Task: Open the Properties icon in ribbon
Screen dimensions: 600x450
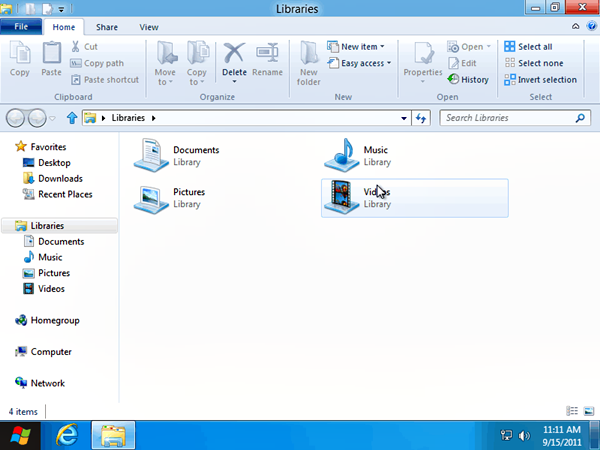Action: pyautogui.click(x=423, y=62)
